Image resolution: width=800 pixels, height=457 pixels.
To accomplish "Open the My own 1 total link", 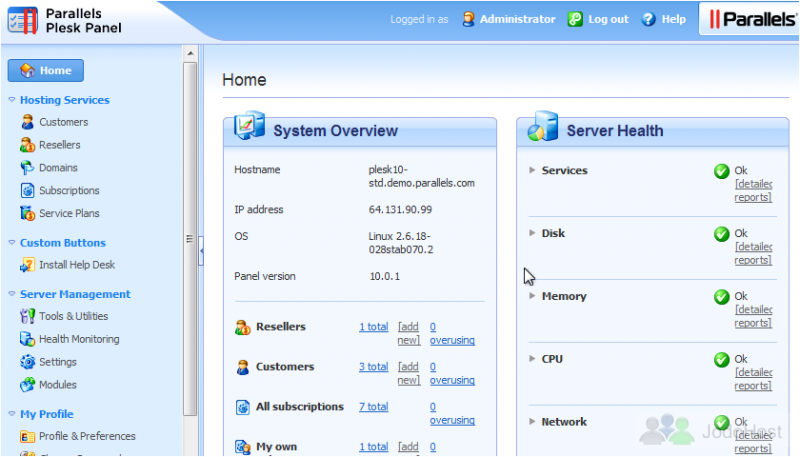I will [373, 446].
